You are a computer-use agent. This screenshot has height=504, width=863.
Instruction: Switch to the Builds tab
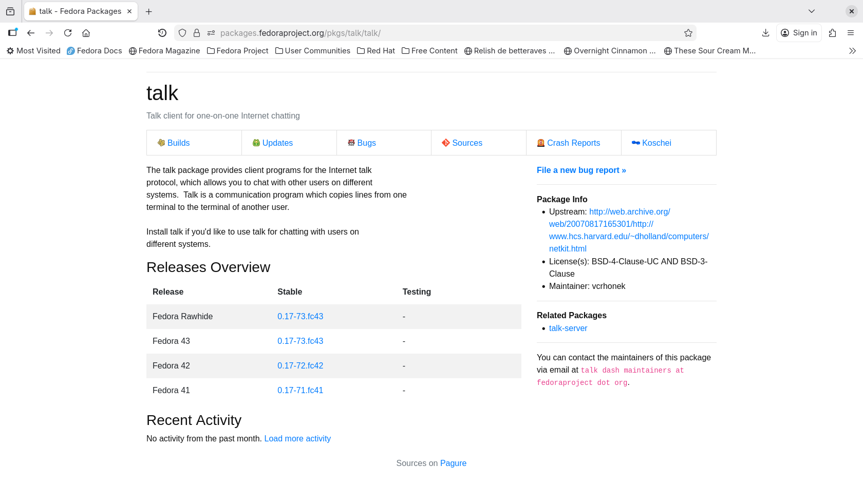pos(178,143)
